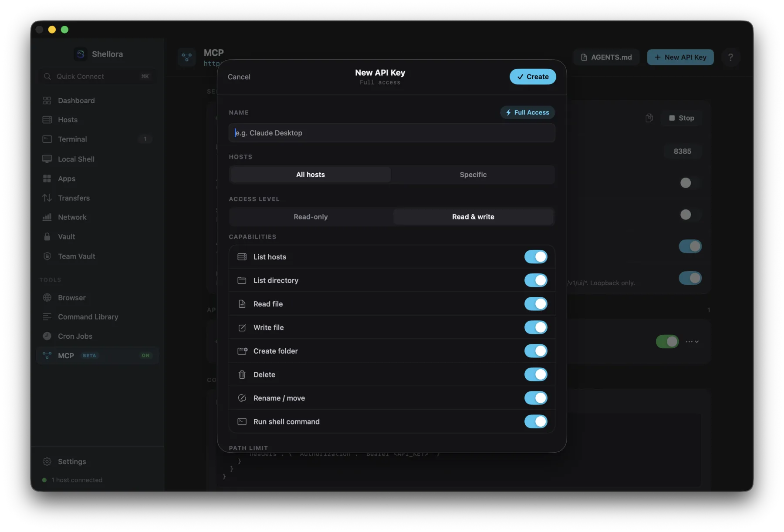
Task: Toggle the green API key switch
Action: tap(667, 341)
